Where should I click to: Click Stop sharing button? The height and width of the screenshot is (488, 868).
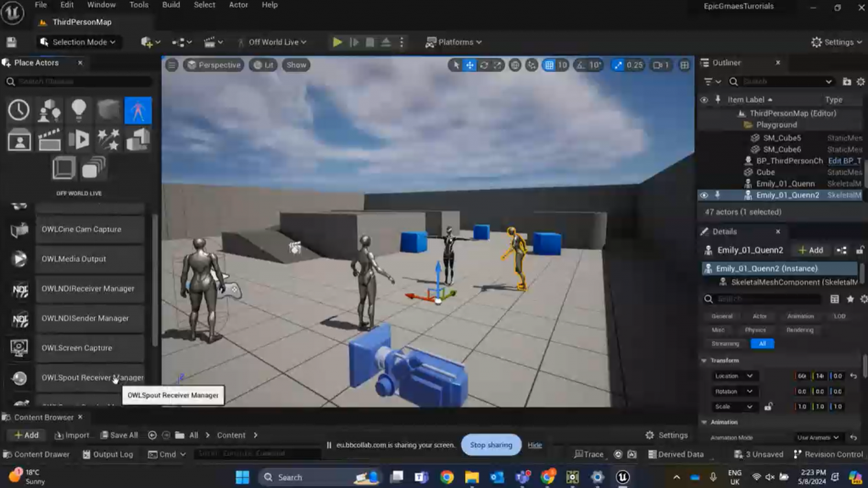pos(491,445)
